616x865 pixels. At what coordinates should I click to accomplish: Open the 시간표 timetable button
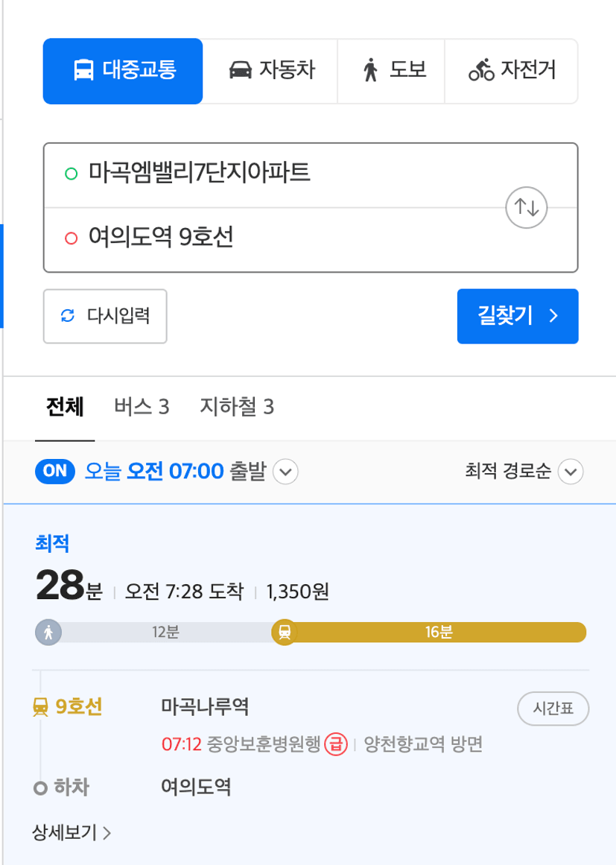click(x=553, y=709)
